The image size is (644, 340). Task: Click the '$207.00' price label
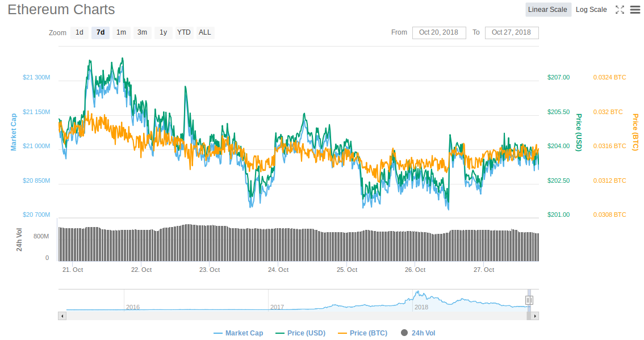[x=559, y=77]
